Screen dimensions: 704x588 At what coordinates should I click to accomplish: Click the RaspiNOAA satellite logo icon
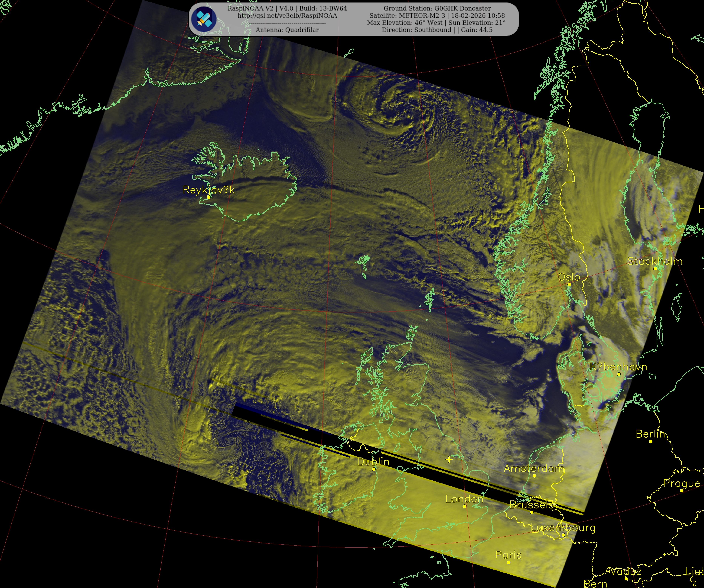[x=204, y=19]
